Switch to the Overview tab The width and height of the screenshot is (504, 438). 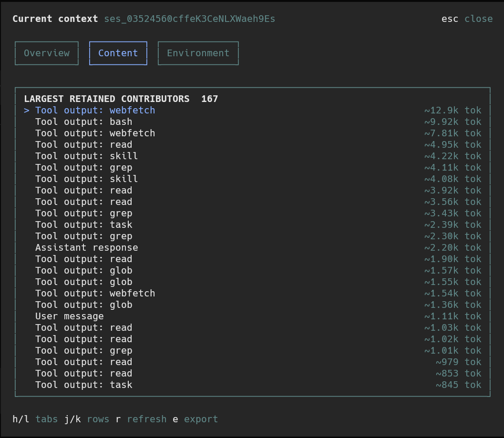(47, 53)
